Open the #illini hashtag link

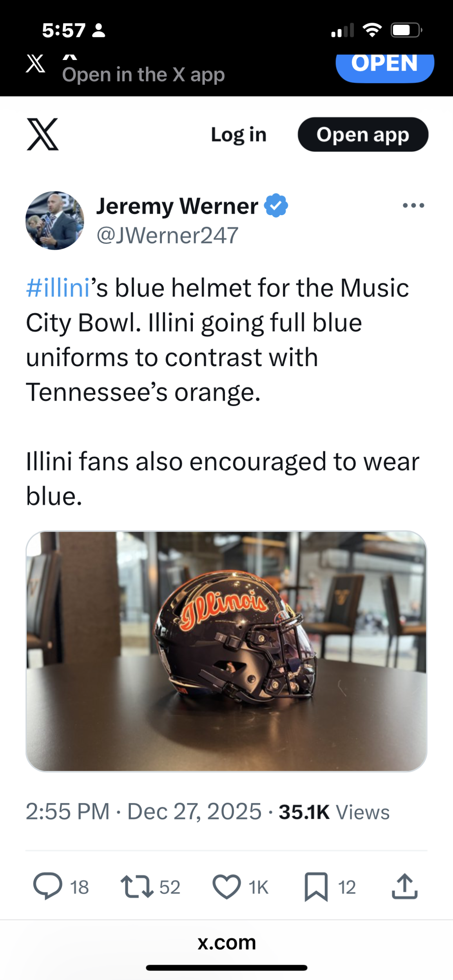click(58, 288)
